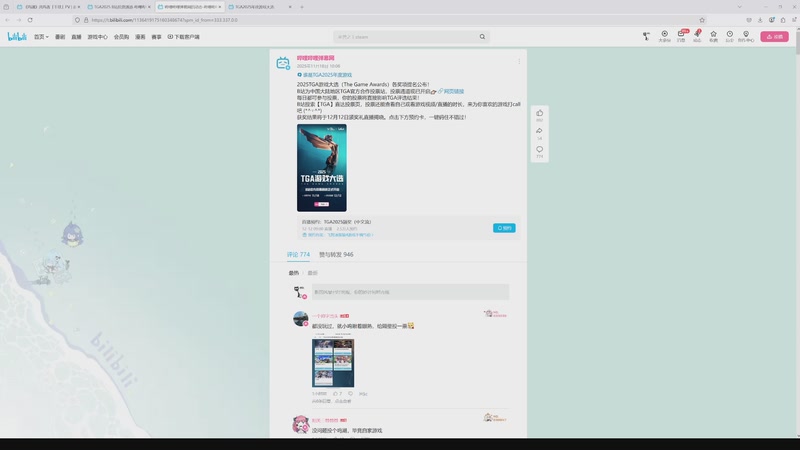Like the post with the thumbs-up icon

pos(540,115)
